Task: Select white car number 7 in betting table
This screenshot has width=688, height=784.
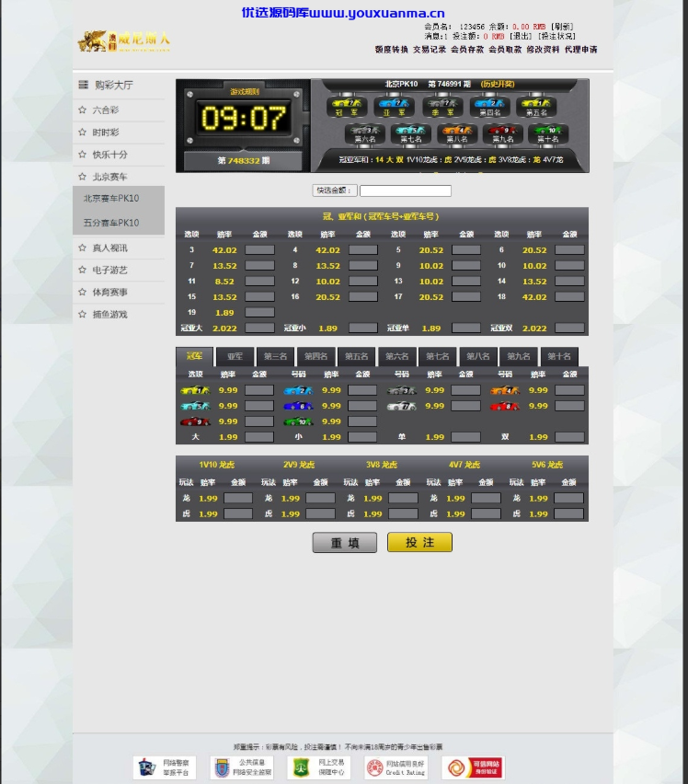Action: tap(402, 406)
